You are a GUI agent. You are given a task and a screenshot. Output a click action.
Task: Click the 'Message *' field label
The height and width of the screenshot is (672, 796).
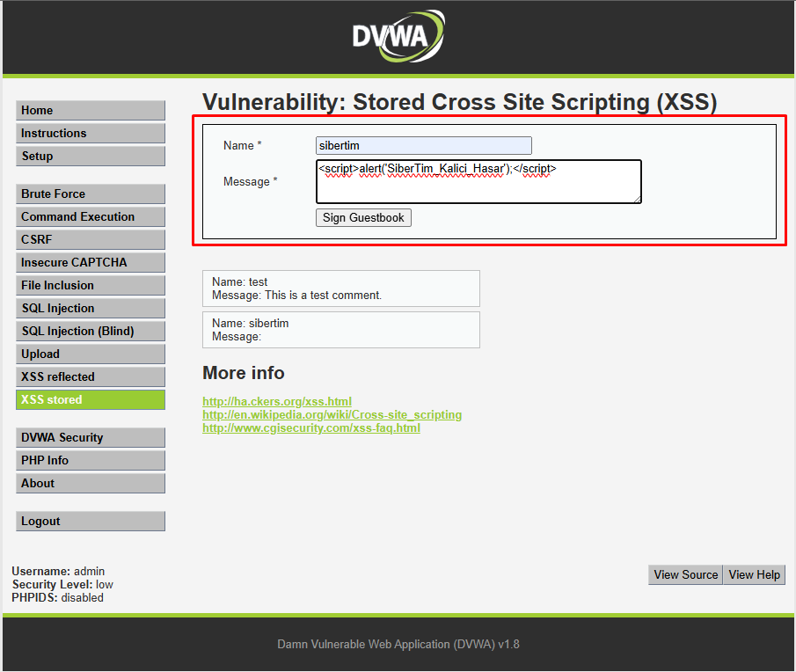251,182
